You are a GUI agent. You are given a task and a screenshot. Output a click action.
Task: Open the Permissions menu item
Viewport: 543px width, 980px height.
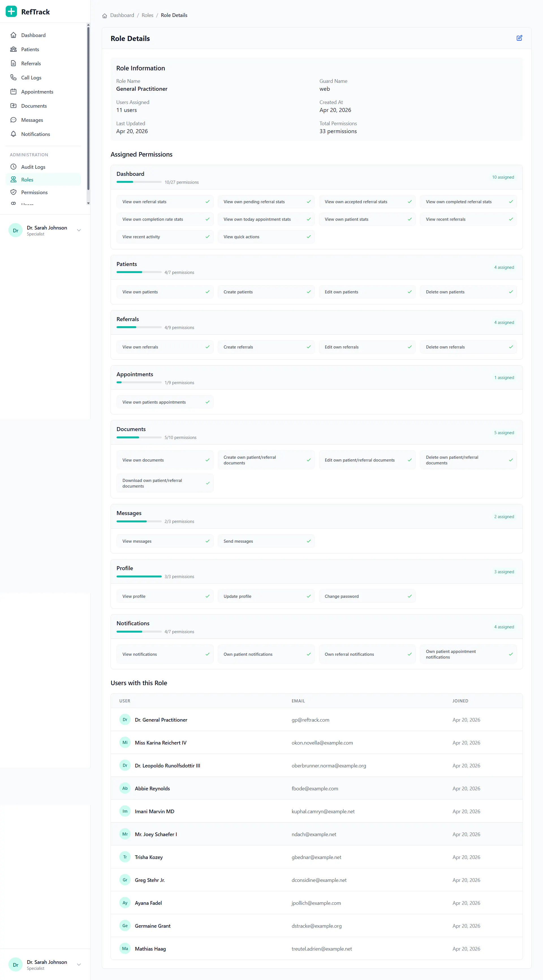(43, 192)
